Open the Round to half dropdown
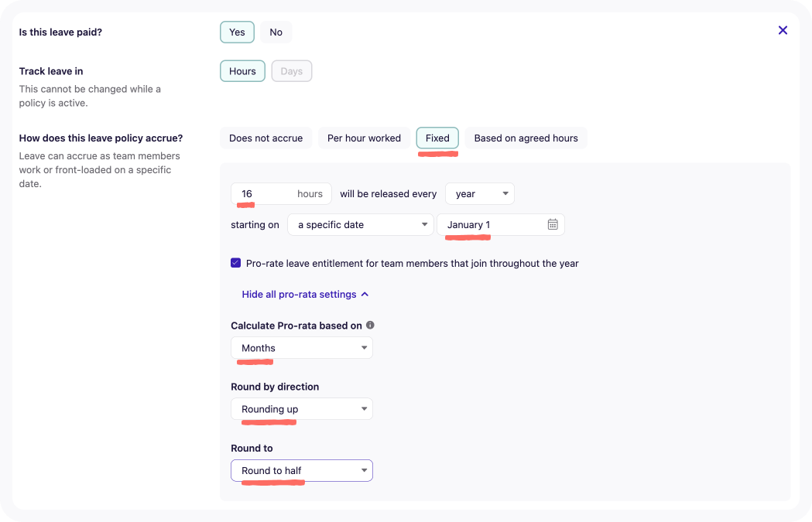 click(301, 469)
